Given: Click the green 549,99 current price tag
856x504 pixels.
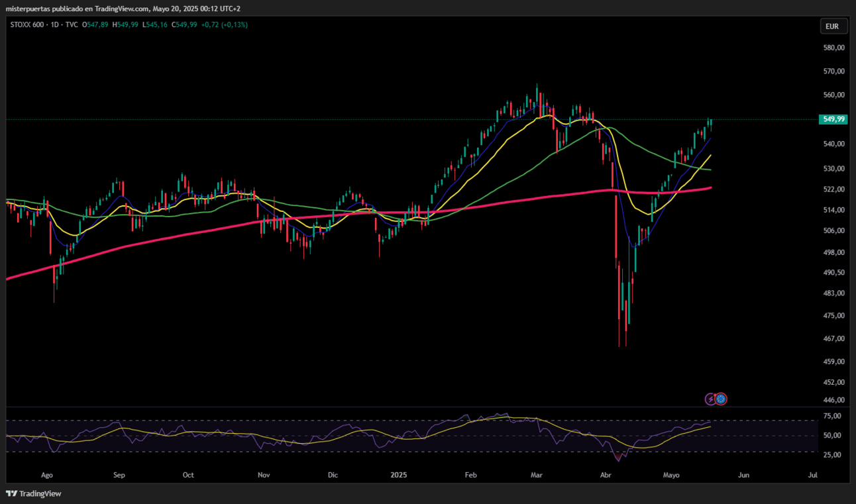Looking at the screenshot, I should click(x=833, y=119).
